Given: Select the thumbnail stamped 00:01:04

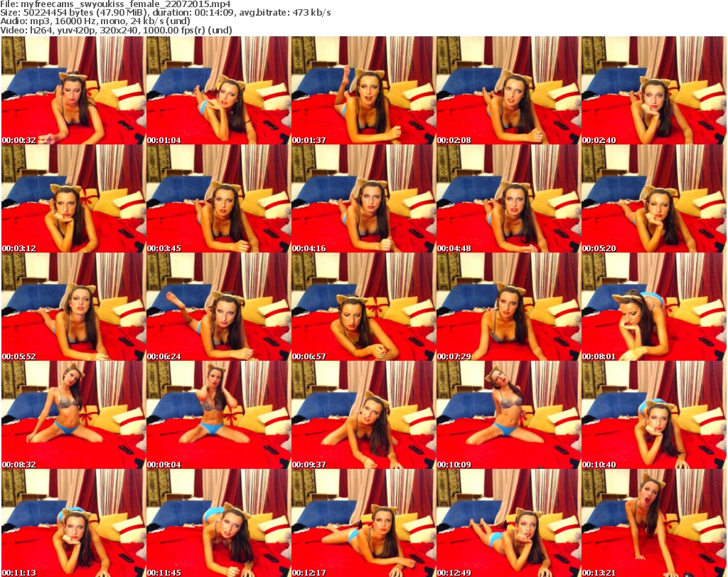Looking at the screenshot, I should tap(219, 90).
